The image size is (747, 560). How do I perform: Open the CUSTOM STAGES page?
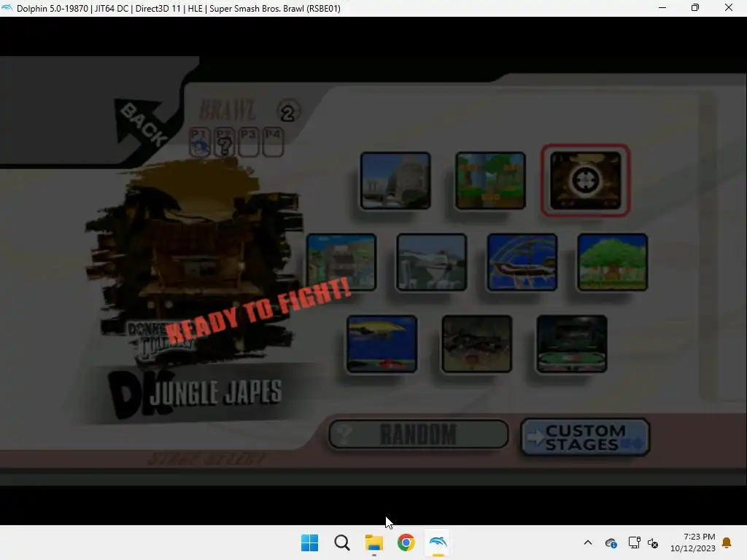click(x=585, y=437)
